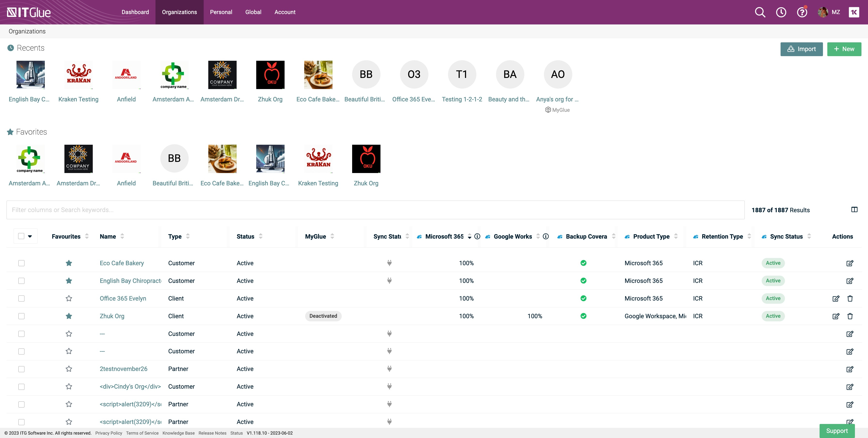Click backup coverage checkmark for Zhuk Org
The image size is (868, 438).
583,316
